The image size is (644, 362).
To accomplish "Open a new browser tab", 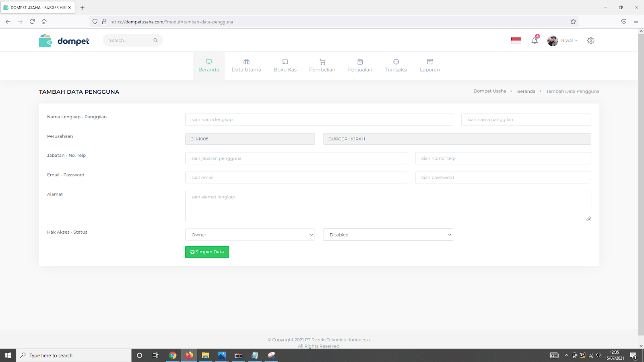I will tap(83, 7).
